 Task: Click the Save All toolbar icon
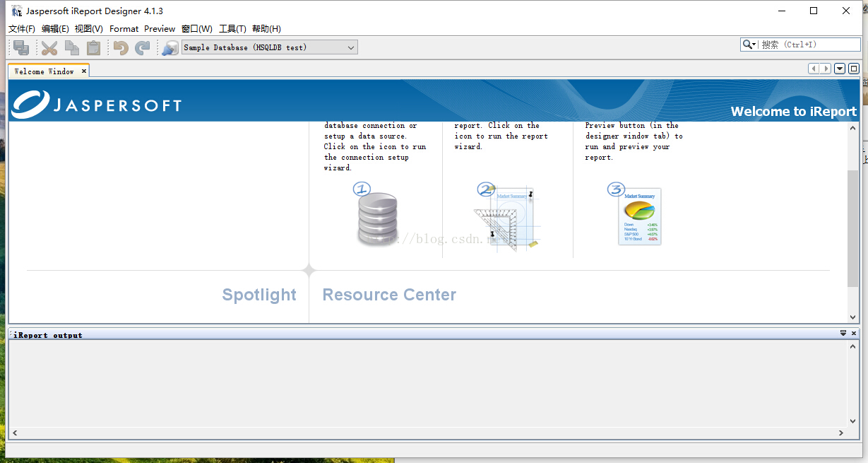click(x=21, y=47)
